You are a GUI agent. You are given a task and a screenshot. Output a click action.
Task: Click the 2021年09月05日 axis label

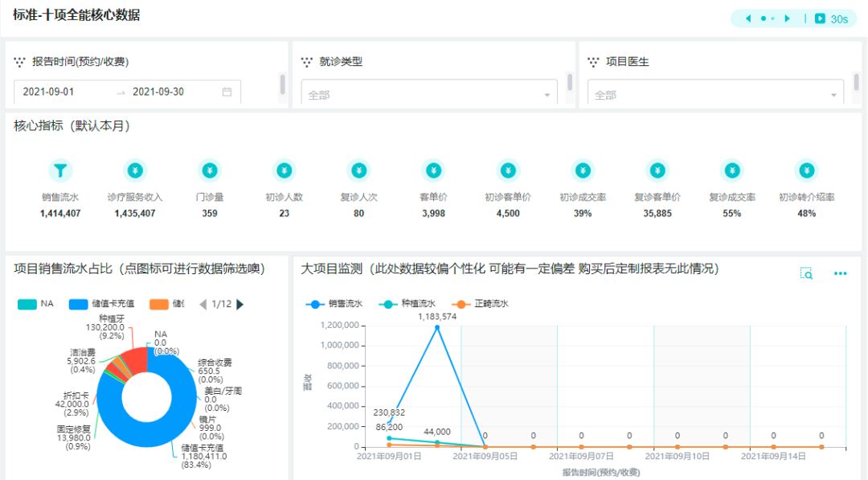(485, 457)
